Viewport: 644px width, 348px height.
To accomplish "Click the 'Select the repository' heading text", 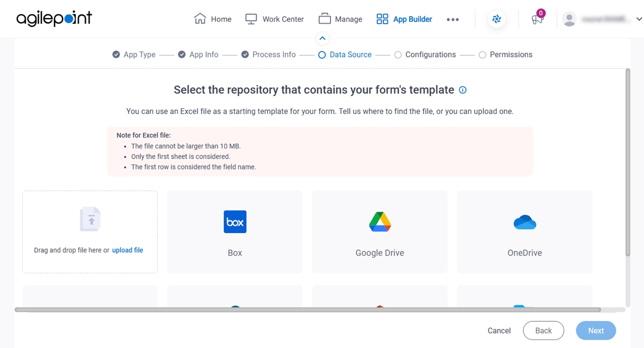I will point(314,90).
